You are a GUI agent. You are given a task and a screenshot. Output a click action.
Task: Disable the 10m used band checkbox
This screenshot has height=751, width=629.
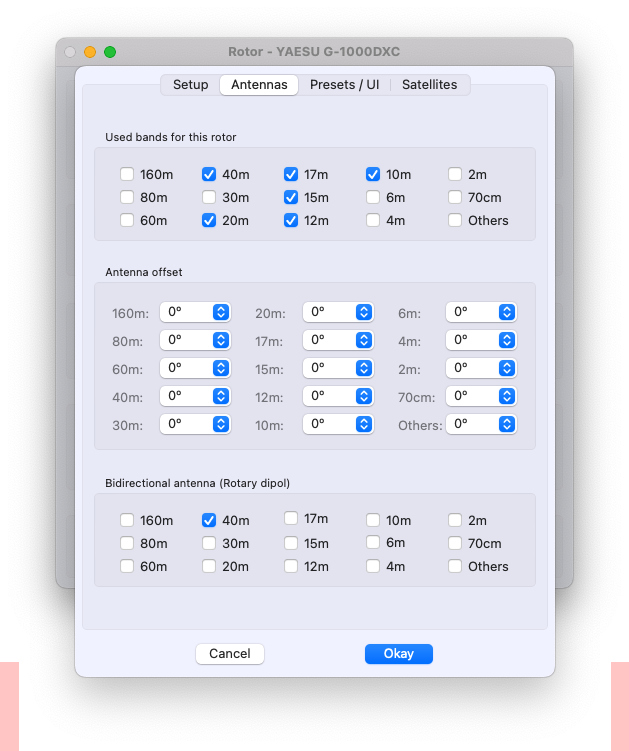[x=373, y=174]
